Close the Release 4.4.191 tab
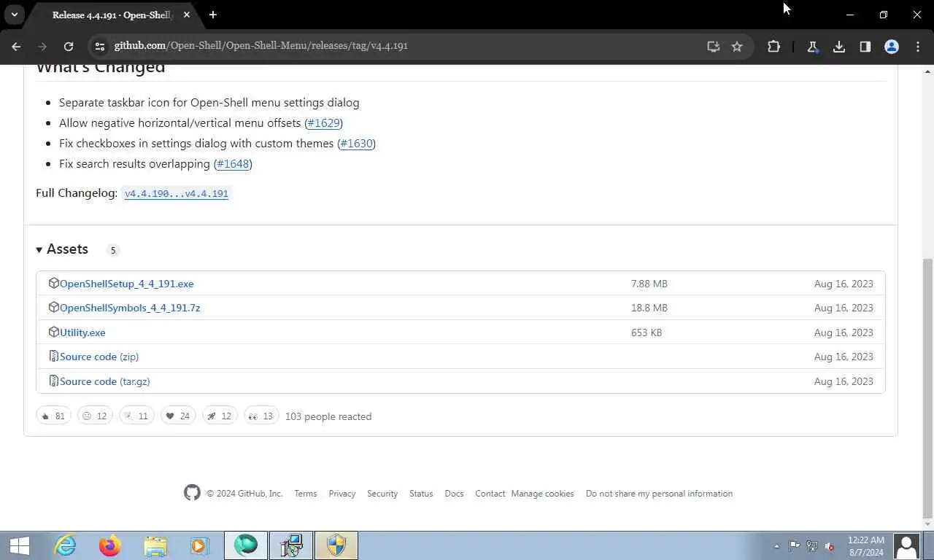The image size is (934, 560). 187,15
